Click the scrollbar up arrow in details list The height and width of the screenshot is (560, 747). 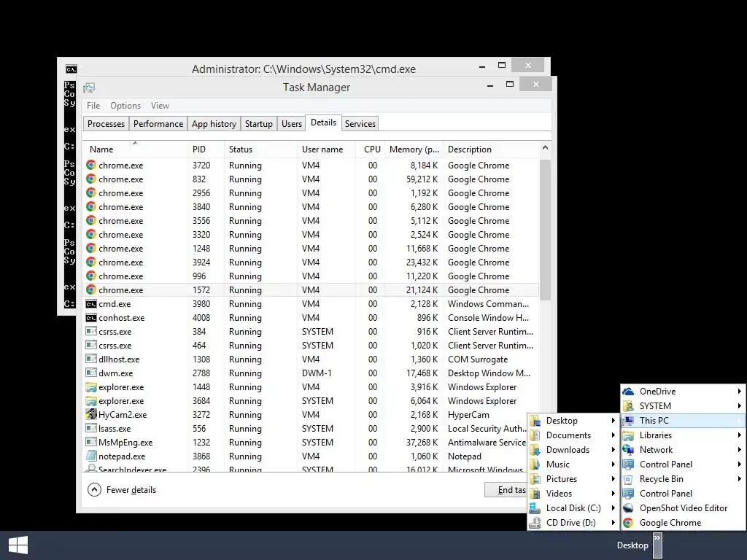click(545, 148)
